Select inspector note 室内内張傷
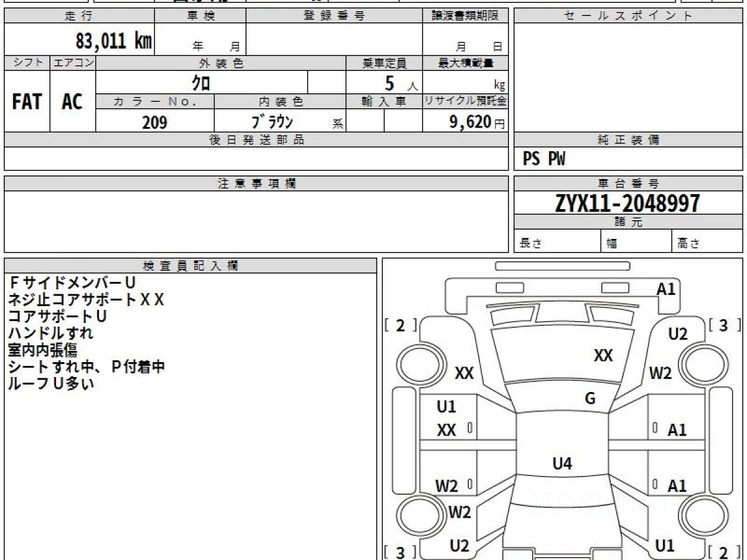 tap(42, 350)
